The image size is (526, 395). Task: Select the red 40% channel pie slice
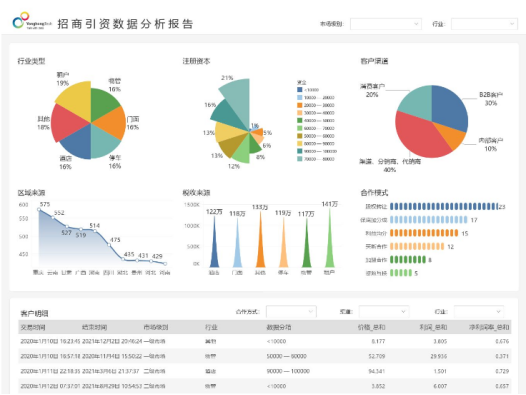[419, 138]
